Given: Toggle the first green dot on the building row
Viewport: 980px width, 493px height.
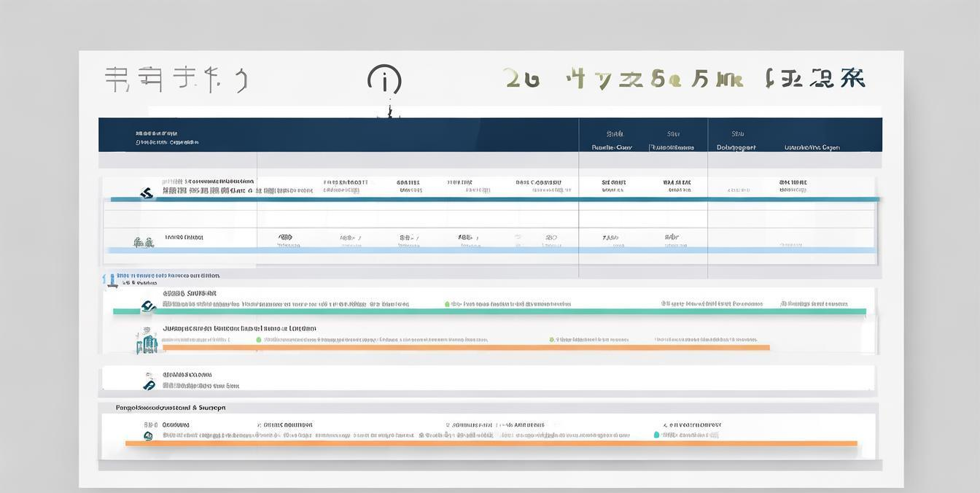Looking at the screenshot, I should tap(258, 340).
